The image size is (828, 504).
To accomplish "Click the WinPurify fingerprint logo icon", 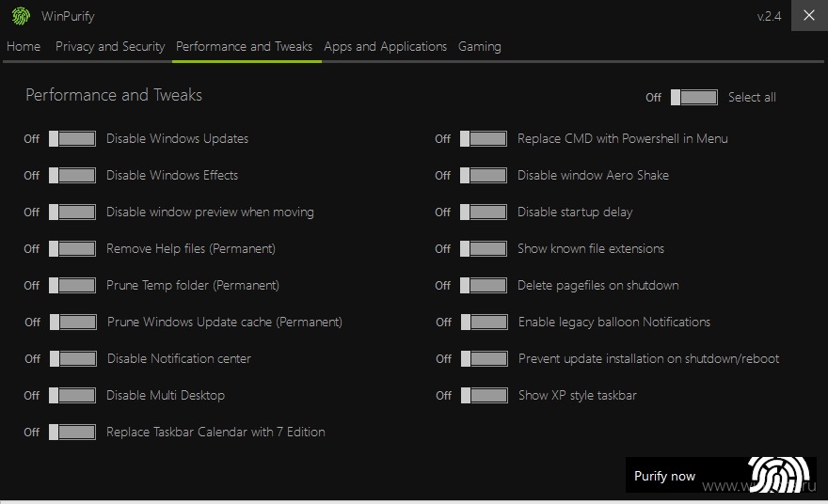I will point(21,16).
